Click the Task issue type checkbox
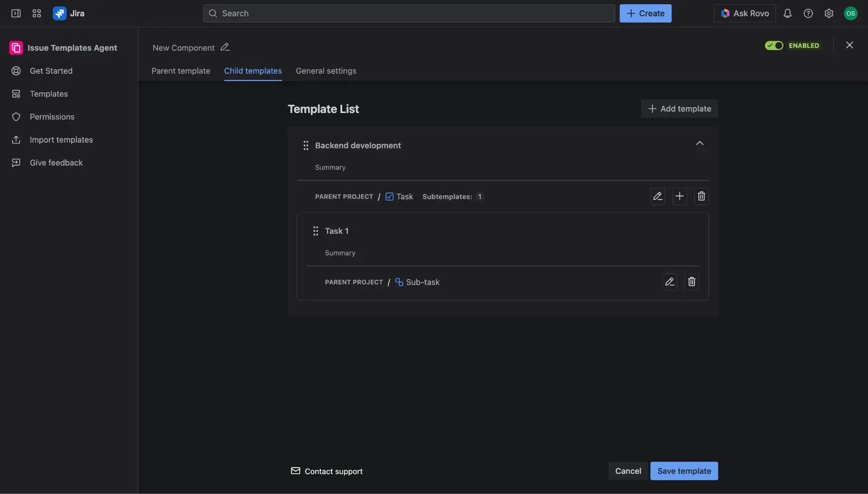Viewport: 868px width, 494px height. 390,196
